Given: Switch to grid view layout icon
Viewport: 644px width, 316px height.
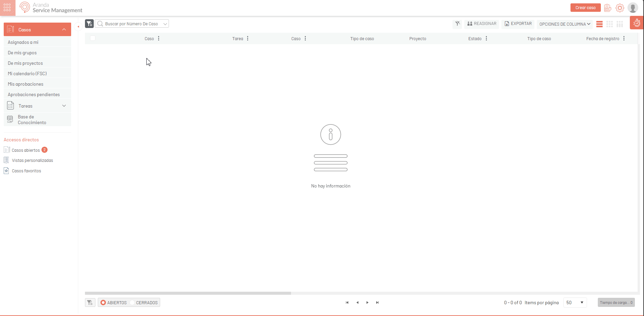Looking at the screenshot, I should click(610, 24).
